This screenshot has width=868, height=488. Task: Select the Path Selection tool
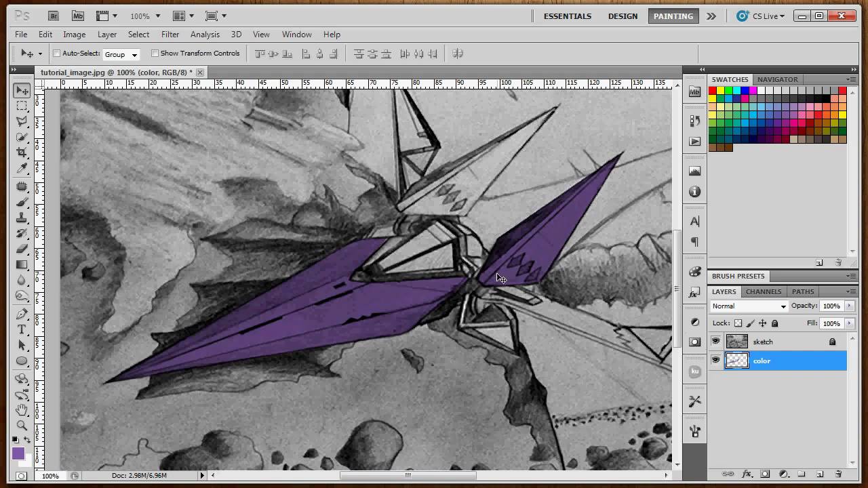[x=22, y=345]
